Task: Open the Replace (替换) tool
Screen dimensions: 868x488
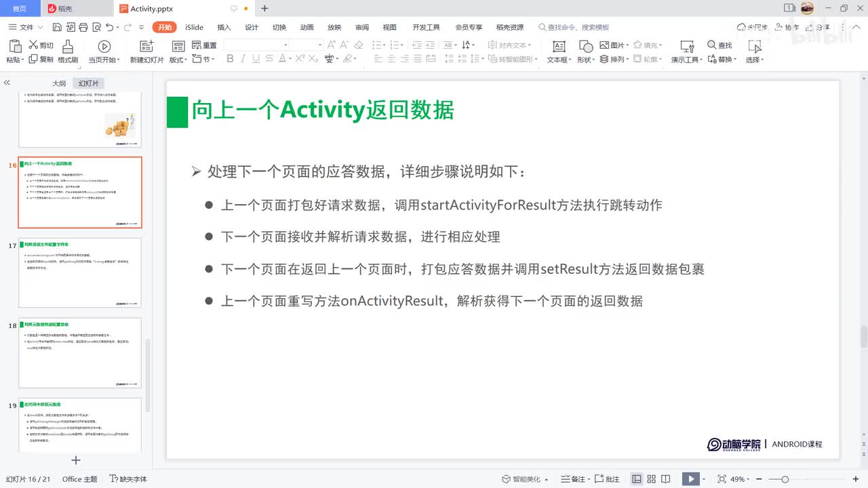Action: [722, 60]
